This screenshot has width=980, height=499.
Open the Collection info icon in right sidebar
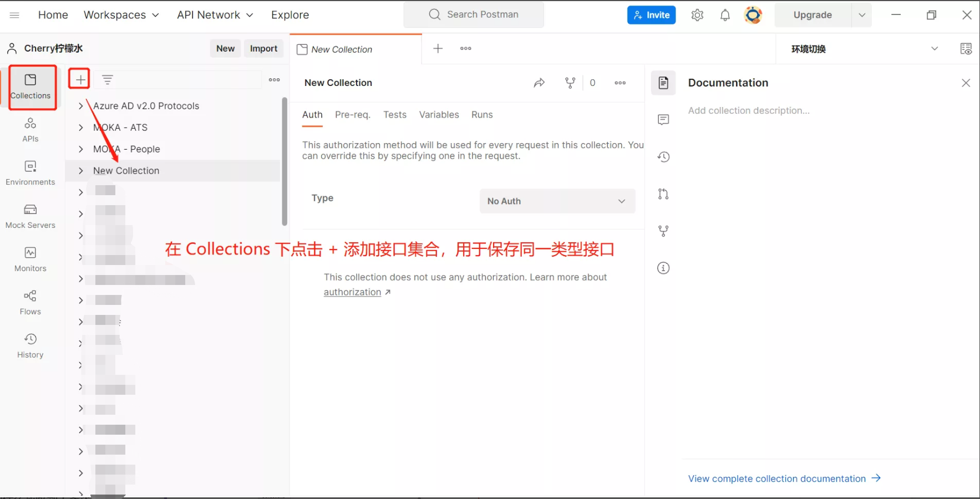(663, 268)
